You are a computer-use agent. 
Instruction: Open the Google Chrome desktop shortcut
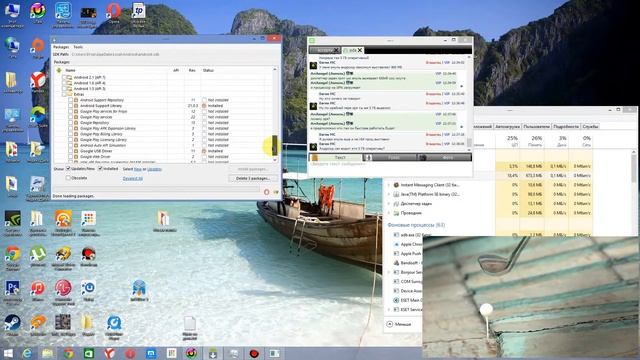pyautogui.click(x=13, y=258)
